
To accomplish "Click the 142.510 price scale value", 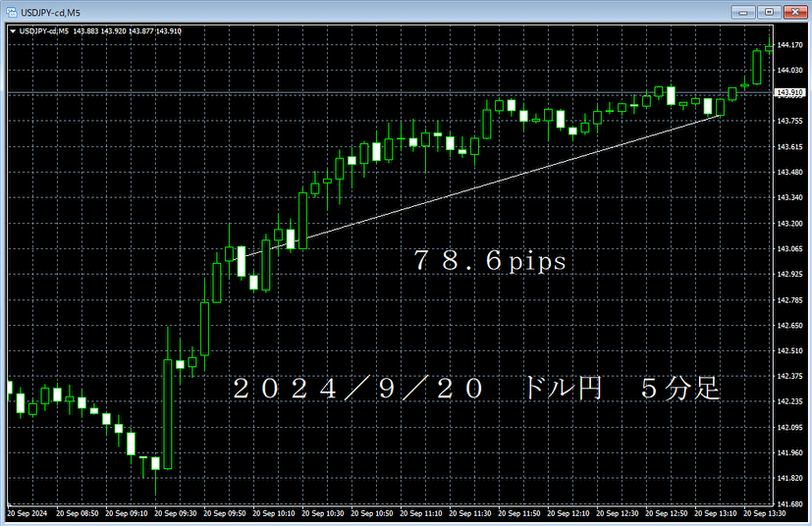I will 789,351.
